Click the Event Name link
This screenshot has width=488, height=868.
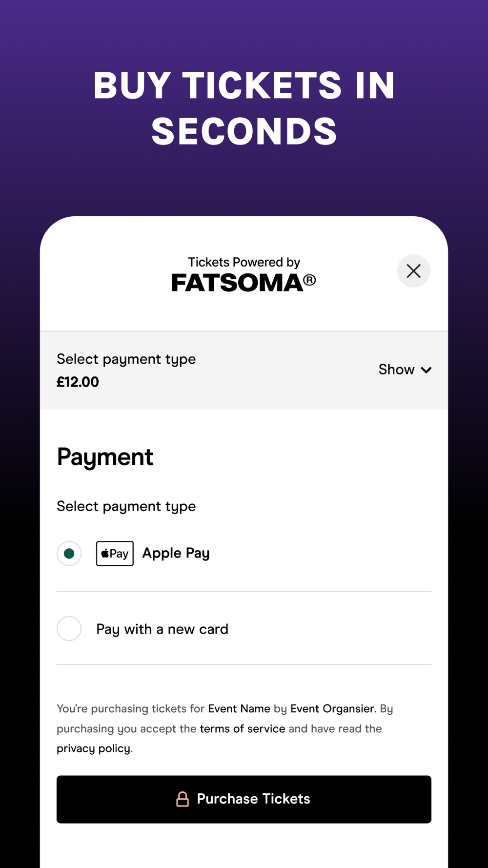coord(239,708)
